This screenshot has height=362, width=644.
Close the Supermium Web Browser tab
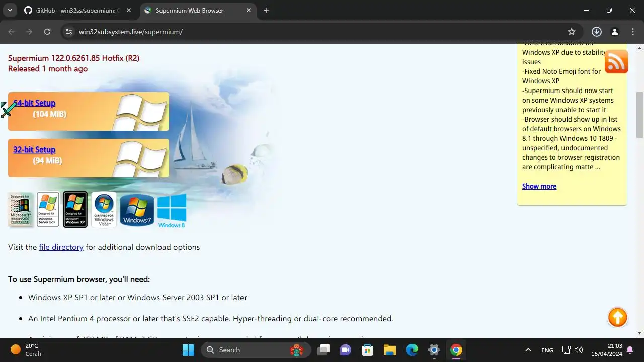(249, 11)
